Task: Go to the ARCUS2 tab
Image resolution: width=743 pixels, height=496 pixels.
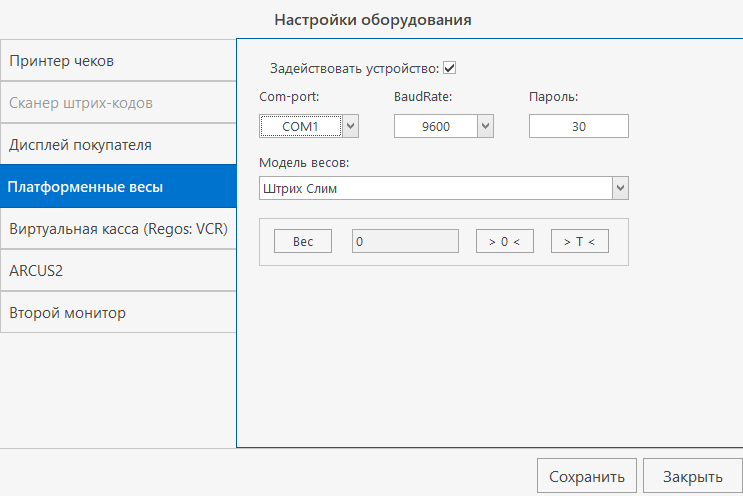Action: point(117,271)
